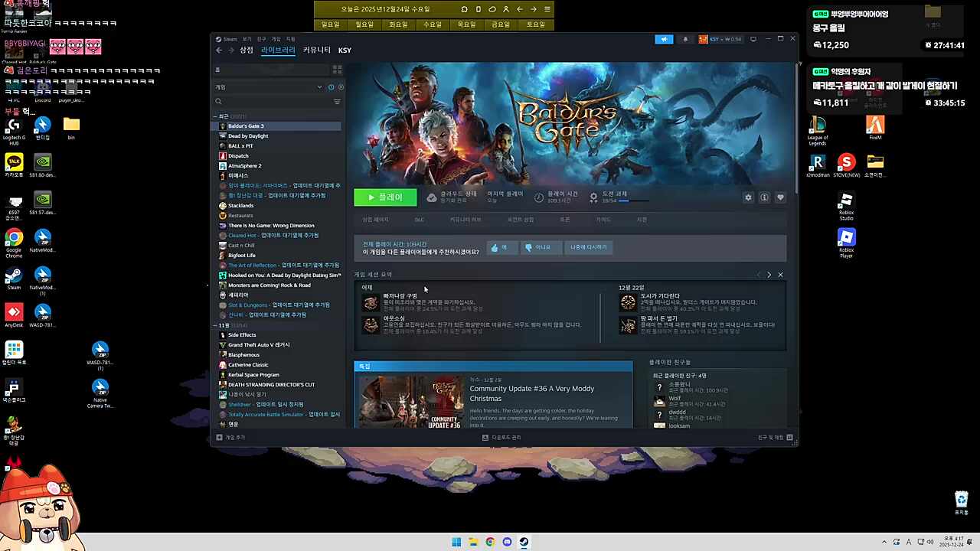
Task: Show game info via the info icon
Action: pos(764,197)
